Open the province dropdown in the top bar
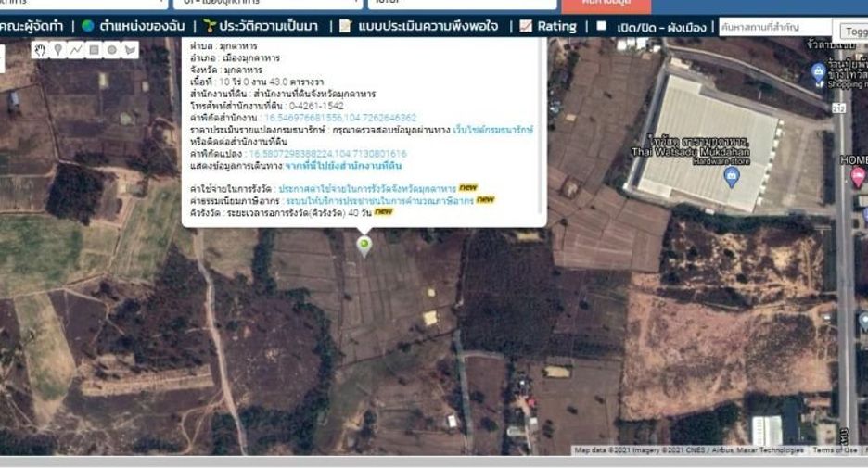 (x=83, y=4)
